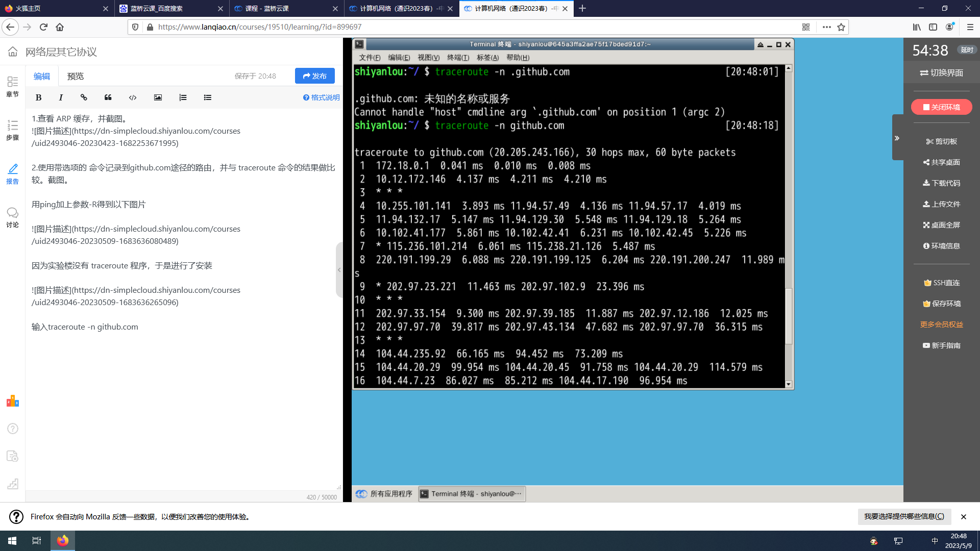
Task: Click the insert image icon
Action: tap(158, 97)
